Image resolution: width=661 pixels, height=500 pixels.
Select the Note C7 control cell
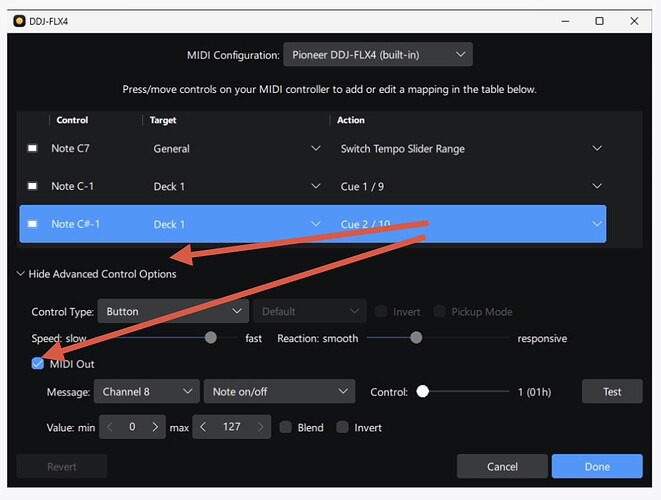pos(70,148)
